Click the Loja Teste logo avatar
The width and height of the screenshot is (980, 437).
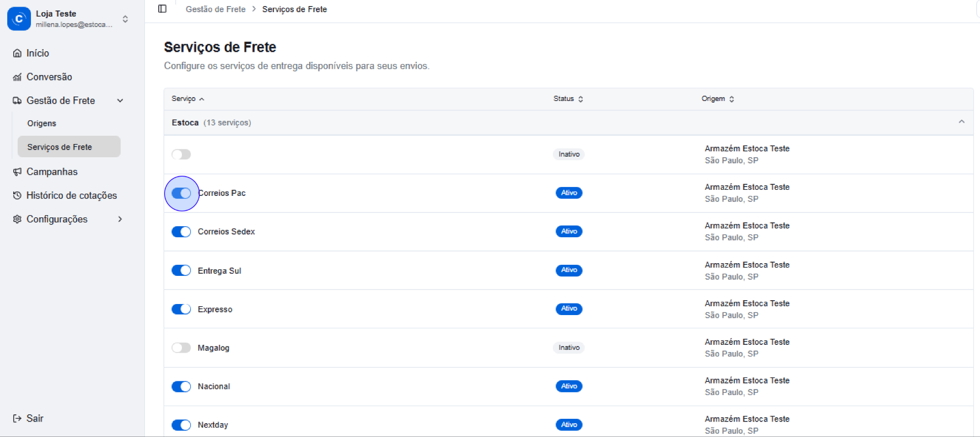(19, 19)
